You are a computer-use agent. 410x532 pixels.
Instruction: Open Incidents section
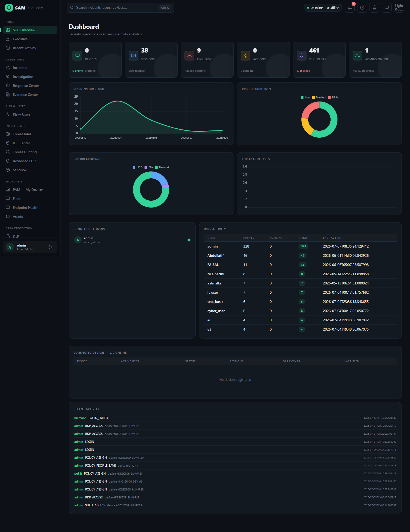pos(30,68)
